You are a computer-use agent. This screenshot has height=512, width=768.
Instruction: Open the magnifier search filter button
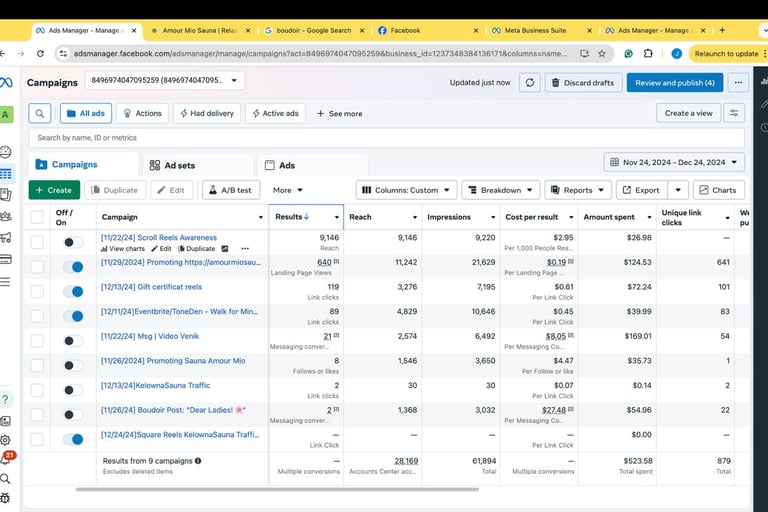[x=40, y=113]
